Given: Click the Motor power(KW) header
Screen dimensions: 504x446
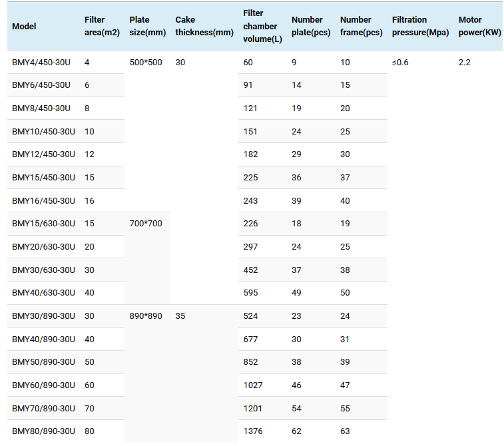Looking at the screenshot, I should point(479,27).
